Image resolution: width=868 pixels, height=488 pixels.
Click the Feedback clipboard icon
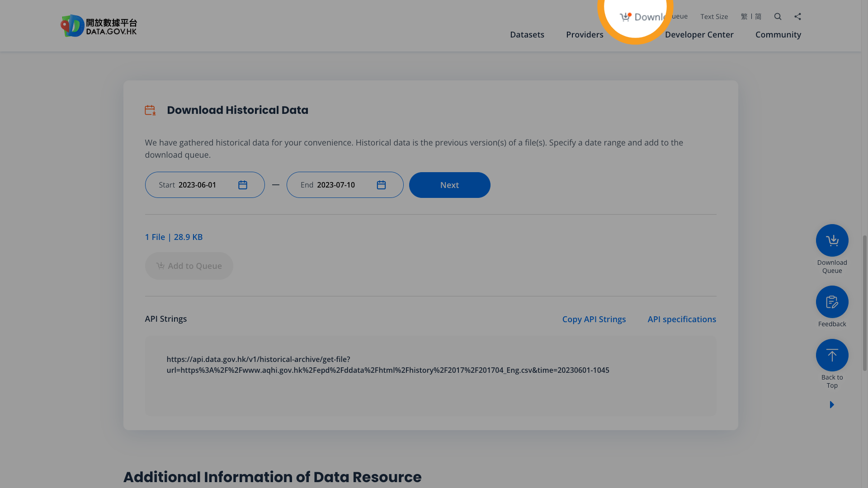pyautogui.click(x=832, y=301)
